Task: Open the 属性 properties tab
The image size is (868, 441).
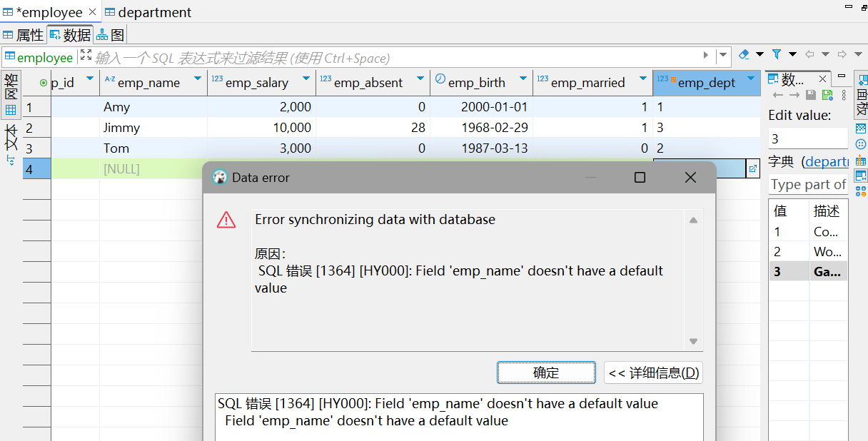Action: [24, 35]
